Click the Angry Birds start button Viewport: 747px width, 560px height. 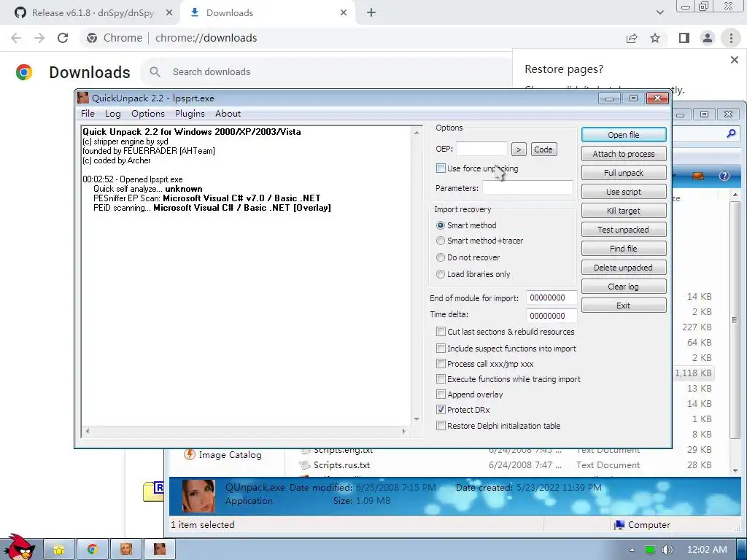(19, 548)
